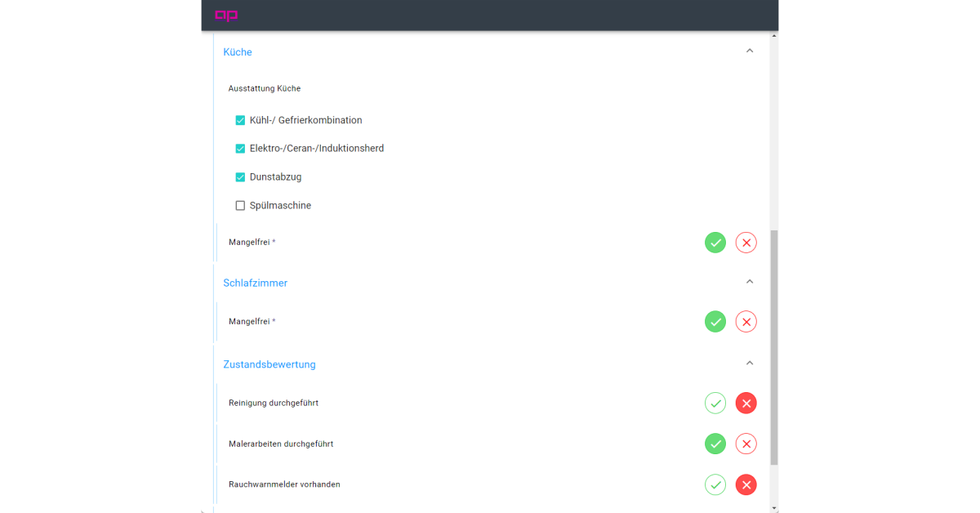Click the Malerarbeiten durchgeführt label
This screenshot has width=980, height=513.
[x=281, y=444]
